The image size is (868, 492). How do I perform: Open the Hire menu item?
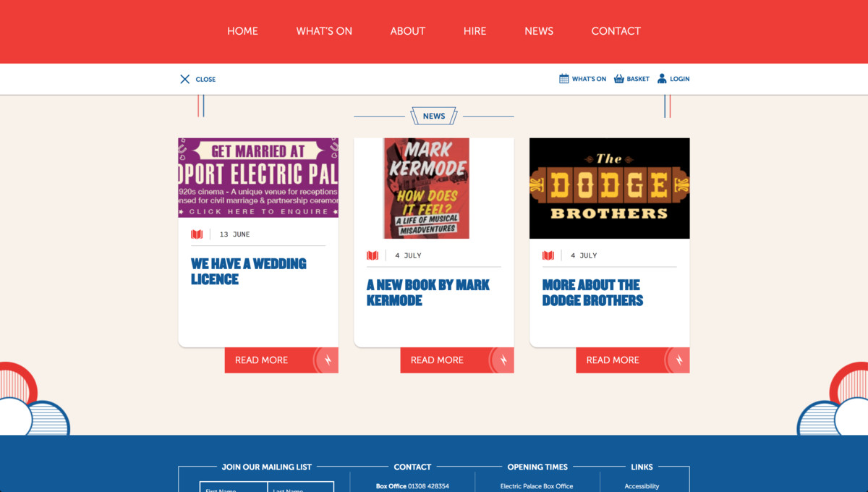475,31
